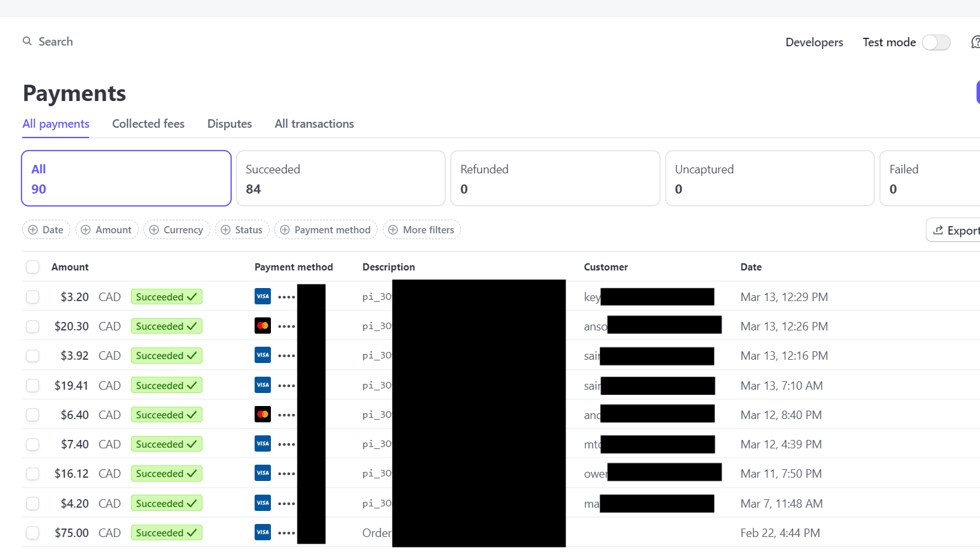980x552 pixels.
Task: Select the checkbox for the $20.30 payment
Action: pos(33,327)
